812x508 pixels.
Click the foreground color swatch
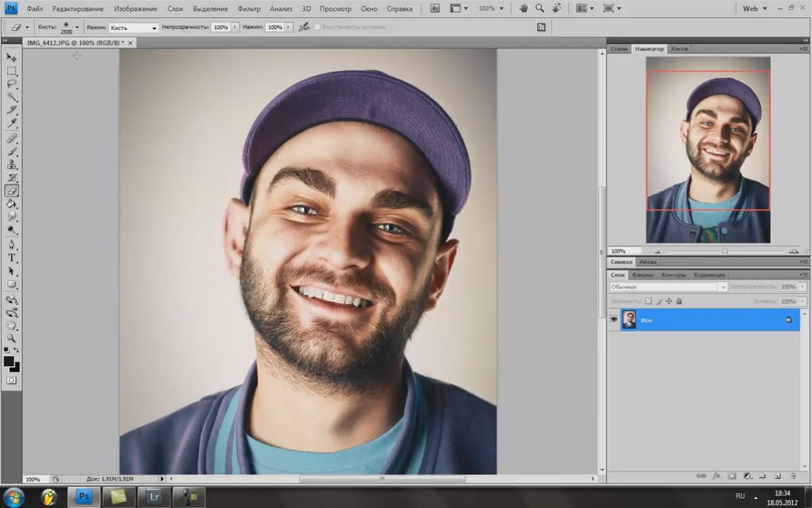[x=9, y=361]
